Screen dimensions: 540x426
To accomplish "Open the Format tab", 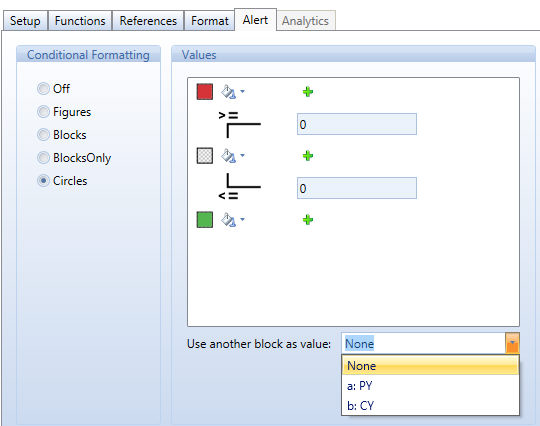I will point(209,21).
